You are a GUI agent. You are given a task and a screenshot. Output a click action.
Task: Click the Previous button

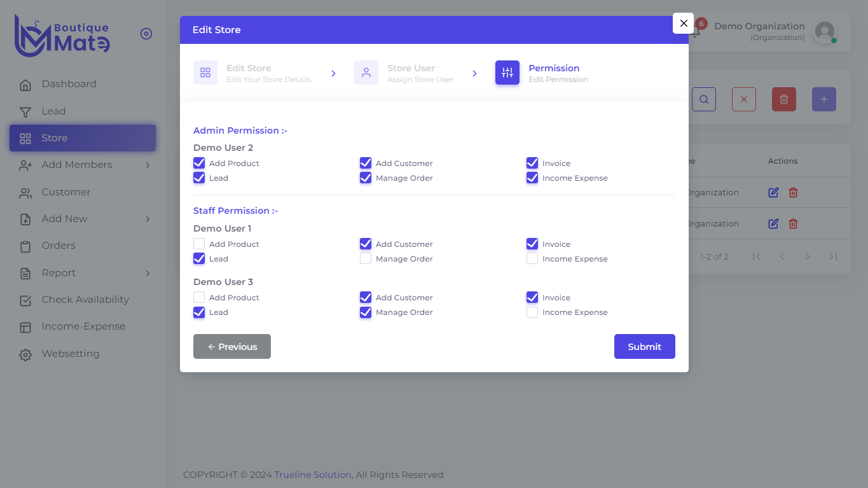(x=232, y=346)
